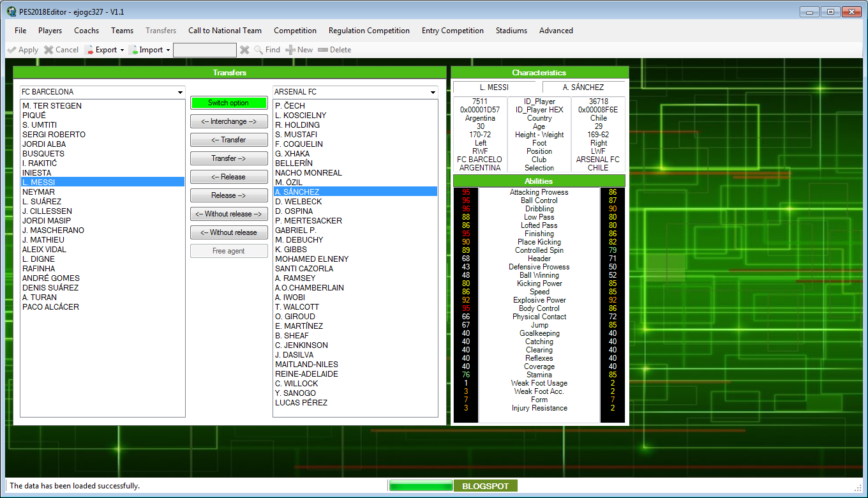Select L. SUÁREZ in Barcelona list
Image resolution: width=868 pixels, height=498 pixels.
tap(102, 202)
